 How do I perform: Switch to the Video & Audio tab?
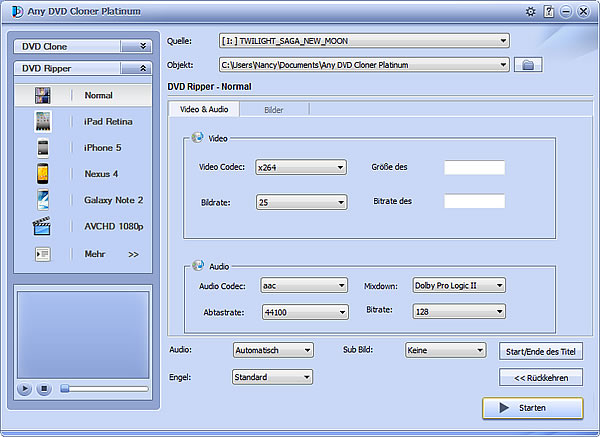coord(204,109)
